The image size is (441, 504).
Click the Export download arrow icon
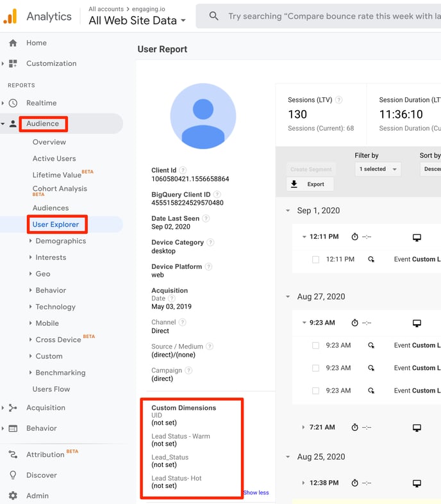(294, 184)
